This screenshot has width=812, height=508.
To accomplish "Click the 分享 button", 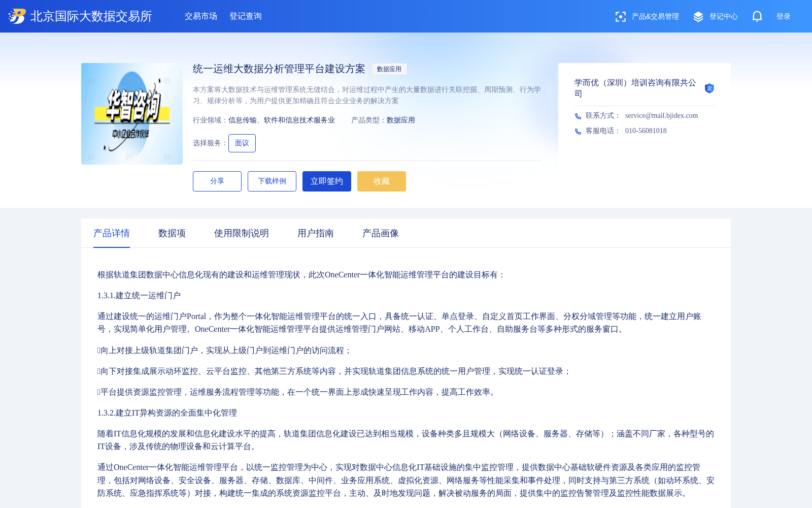I will [217, 181].
